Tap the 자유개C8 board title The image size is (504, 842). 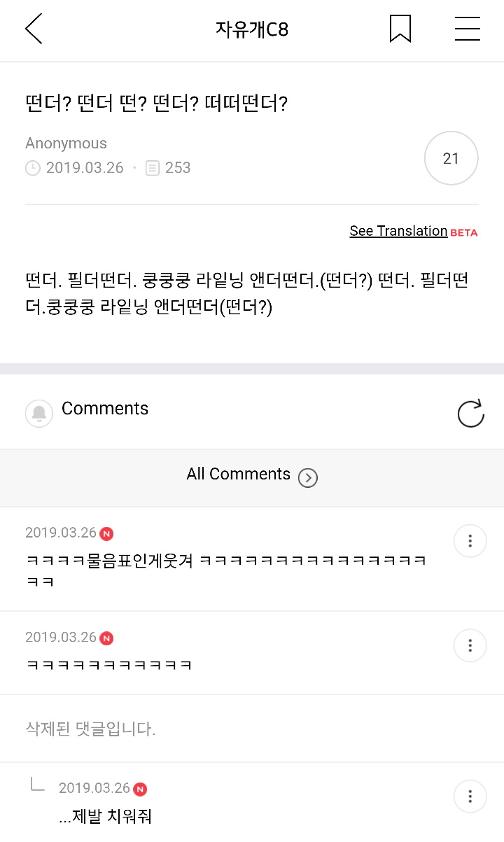pos(252,29)
